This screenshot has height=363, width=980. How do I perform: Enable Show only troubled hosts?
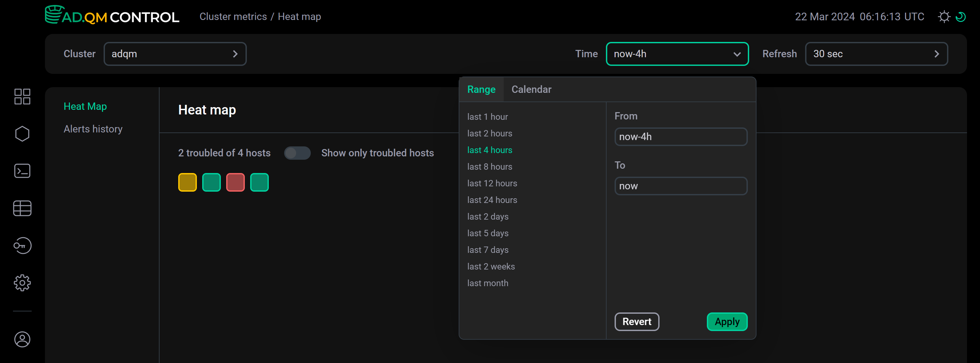point(297,153)
